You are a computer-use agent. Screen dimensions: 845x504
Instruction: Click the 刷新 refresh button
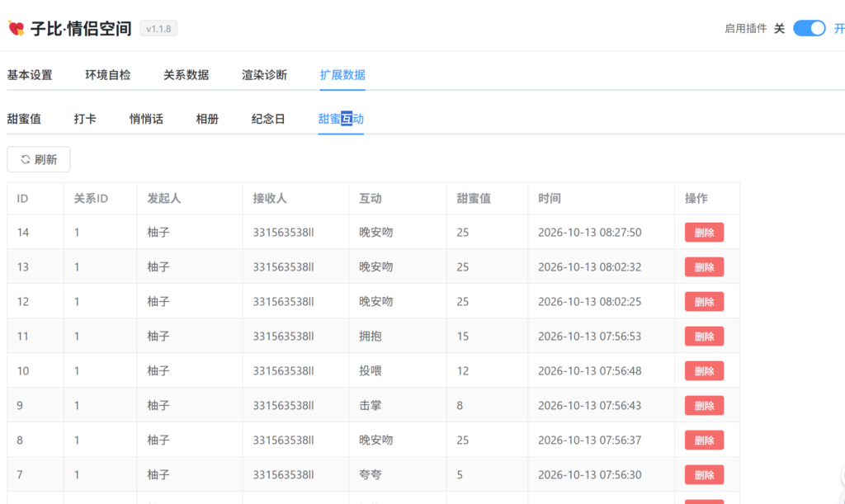[39, 159]
